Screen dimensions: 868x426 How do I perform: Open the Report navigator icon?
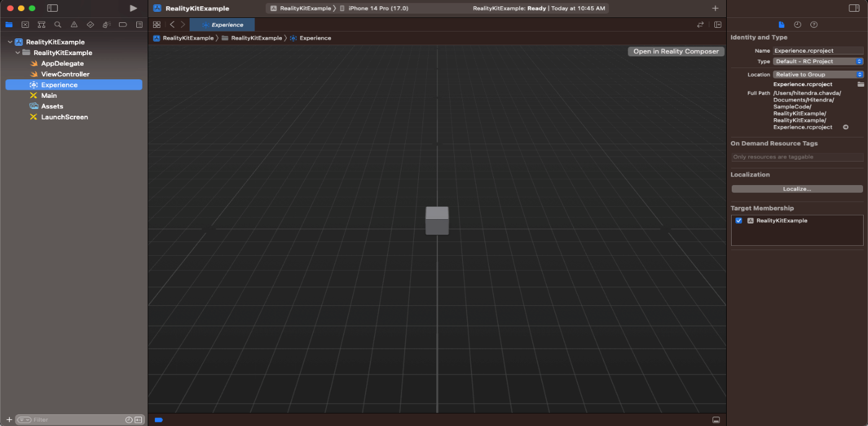139,25
